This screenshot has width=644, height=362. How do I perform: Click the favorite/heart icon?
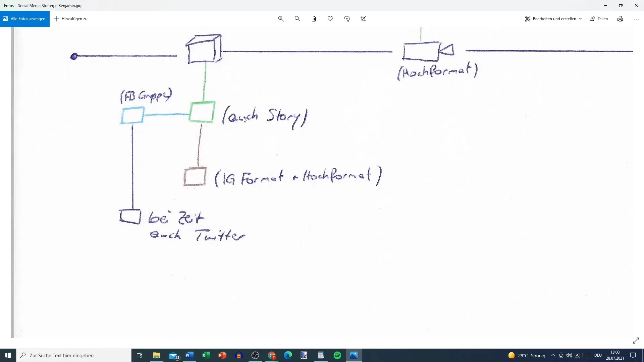330,18
